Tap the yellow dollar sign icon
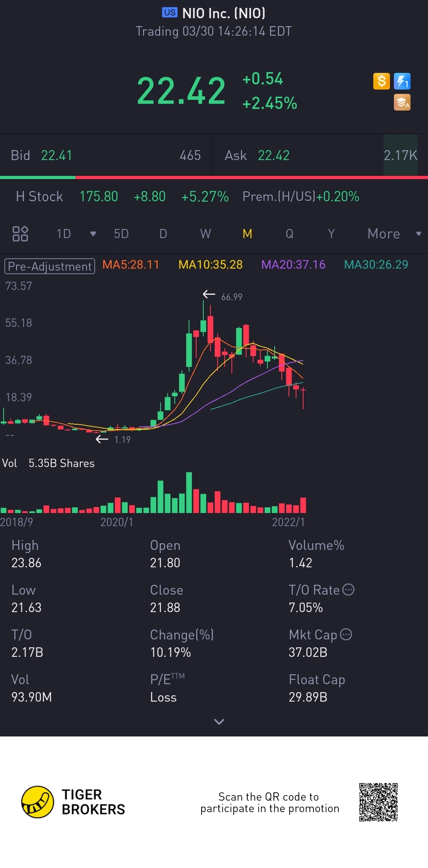Viewport: 428px width, 868px height. [x=381, y=81]
